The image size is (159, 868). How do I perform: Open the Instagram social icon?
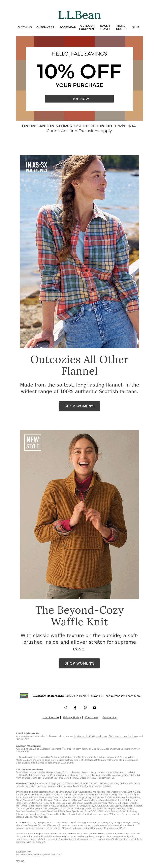point(65,708)
